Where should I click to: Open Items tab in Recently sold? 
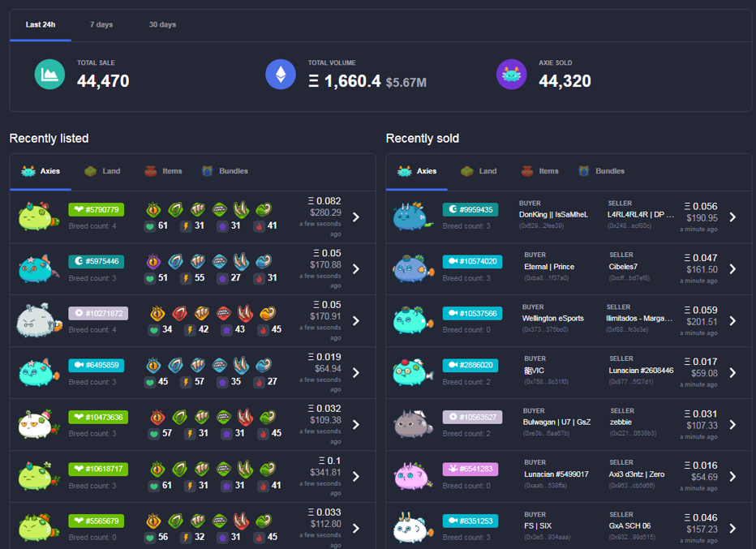539,171
